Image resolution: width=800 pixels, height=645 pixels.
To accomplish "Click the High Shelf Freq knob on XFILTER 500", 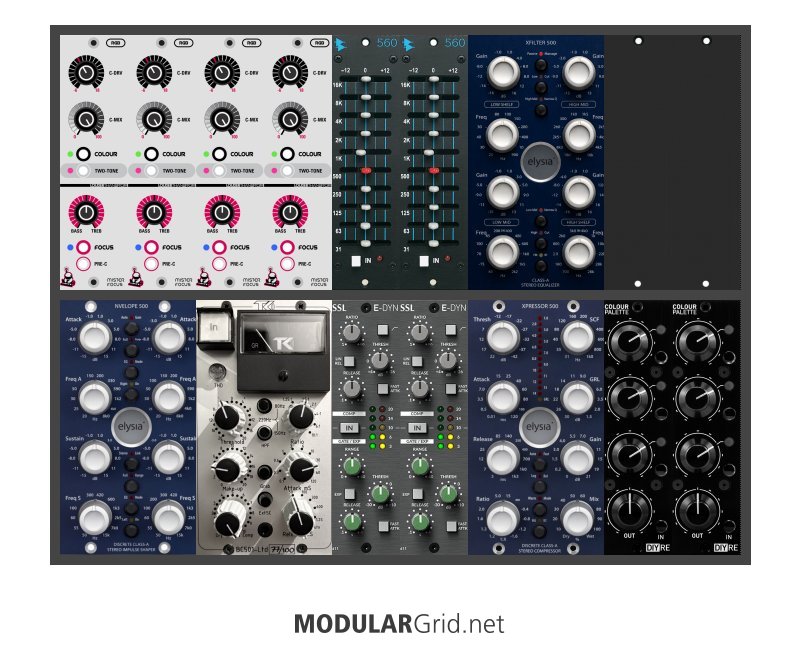I will click(579, 251).
